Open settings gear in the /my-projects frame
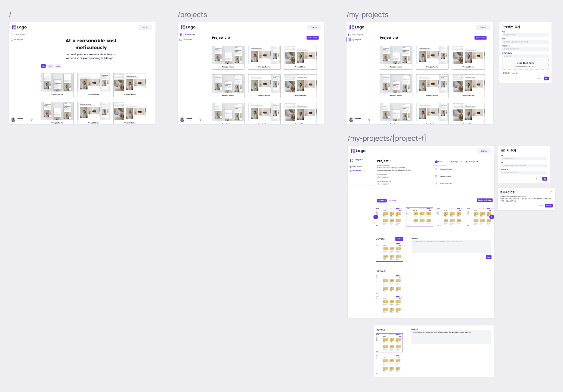 click(x=369, y=119)
